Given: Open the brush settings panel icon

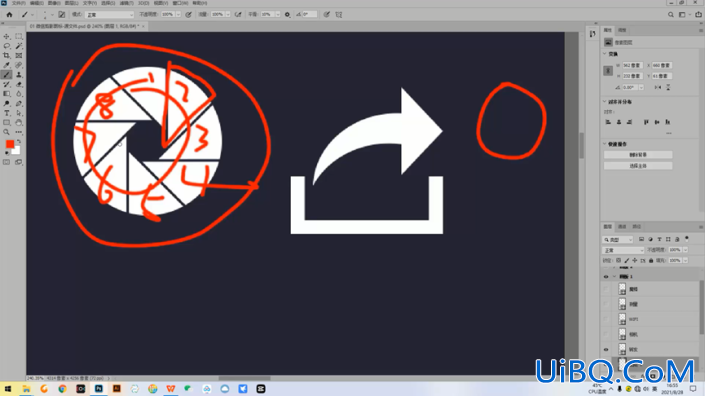Looking at the screenshot, I should 62,14.
